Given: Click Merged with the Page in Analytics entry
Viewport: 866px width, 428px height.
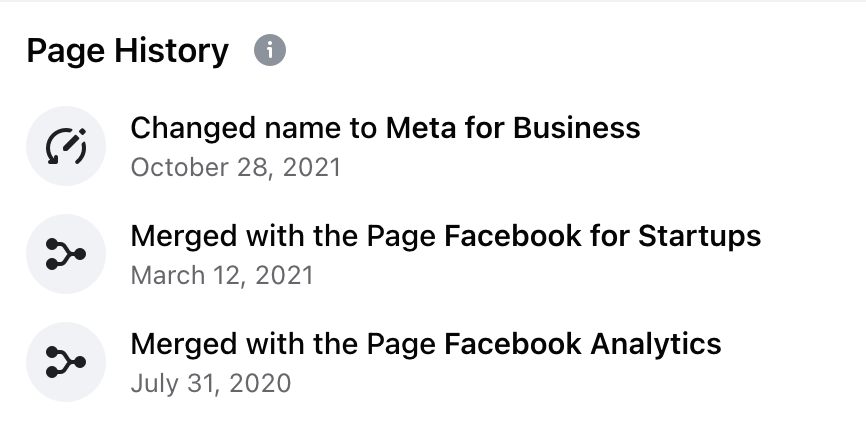Looking at the screenshot, I should (284, 344).
